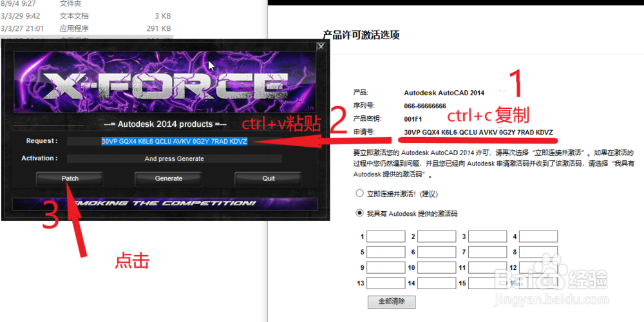Select the 文件夹 row in file explorer
This screenshot has height=322, width=644.
(86, 4)
